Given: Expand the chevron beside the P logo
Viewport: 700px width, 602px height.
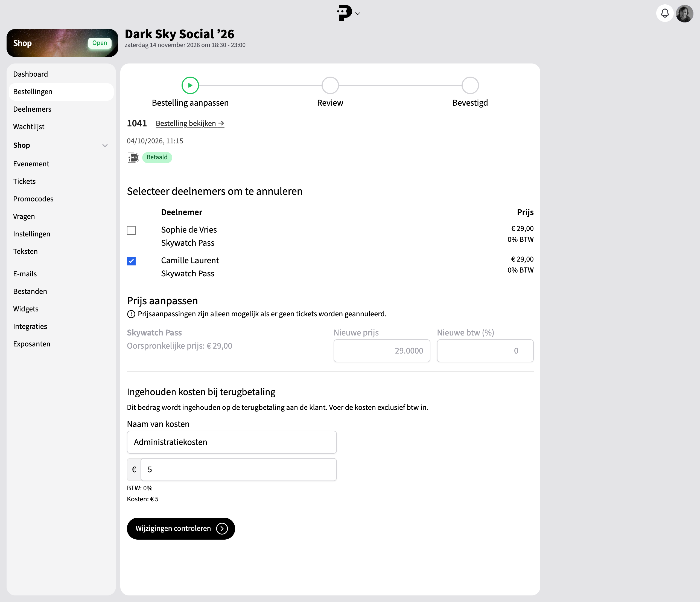Looking at the screenshot, I should tap(358, 14).
